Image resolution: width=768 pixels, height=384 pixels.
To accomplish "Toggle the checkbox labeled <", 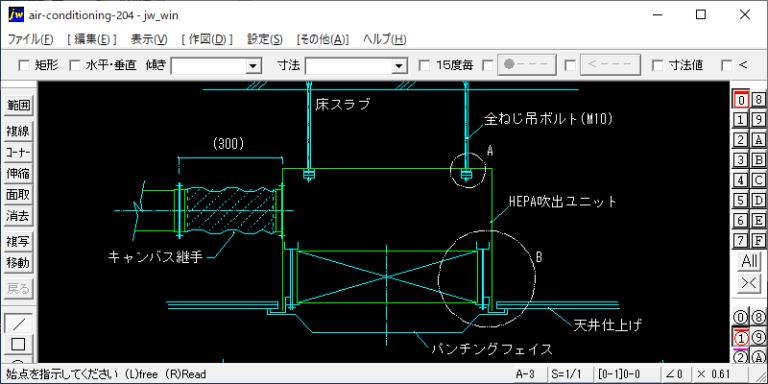I will (727, 65).
